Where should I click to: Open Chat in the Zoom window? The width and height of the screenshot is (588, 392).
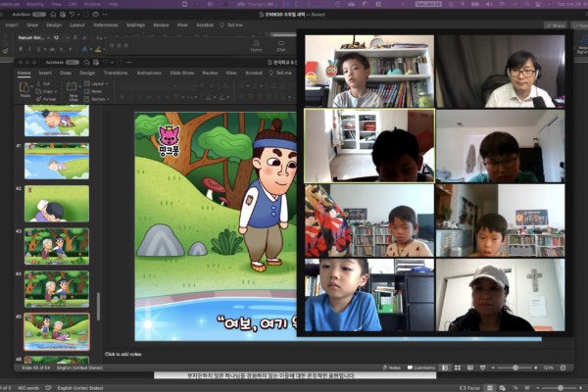[281, 45]
